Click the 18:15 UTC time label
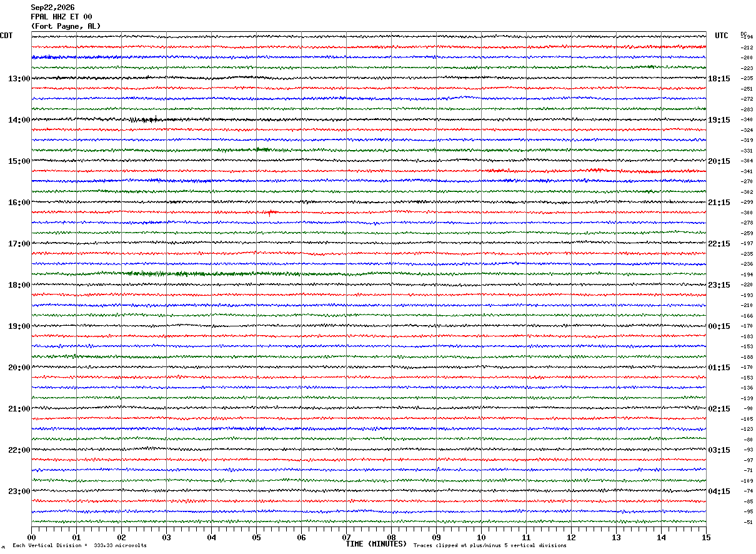Image resolution: width=756 pixels, height=554 pixels. (x=719, y=79)
